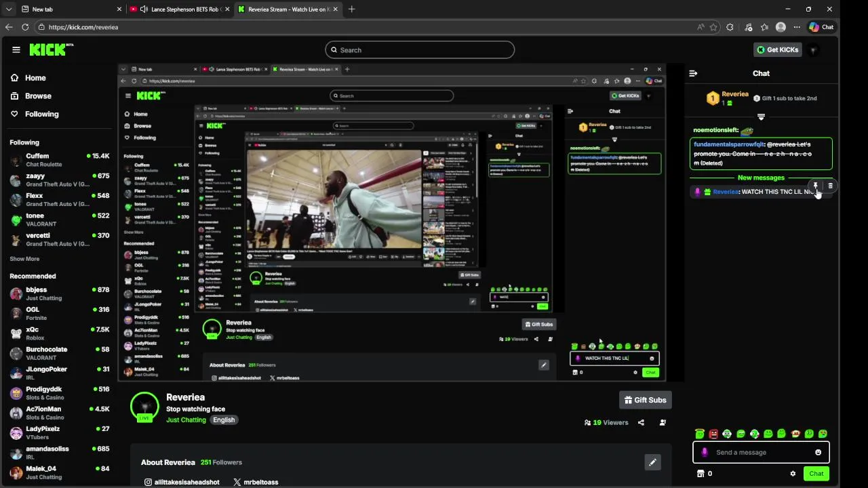The height and width of the screenshot is (488, 868).
Task: Select the halo green emote in quick emotes
Action: pyautogui.click(x=699, y=434)
